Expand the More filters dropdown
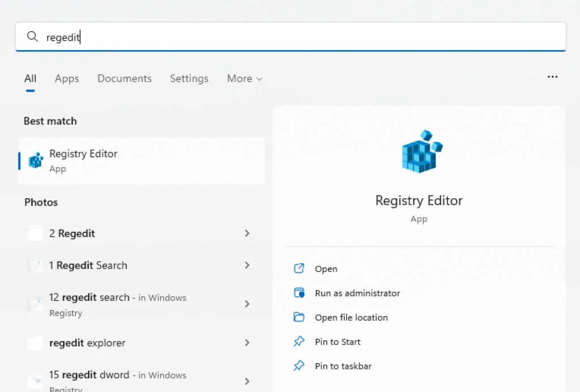This screenshot has width=580, height=392. [x=244, y=79]
